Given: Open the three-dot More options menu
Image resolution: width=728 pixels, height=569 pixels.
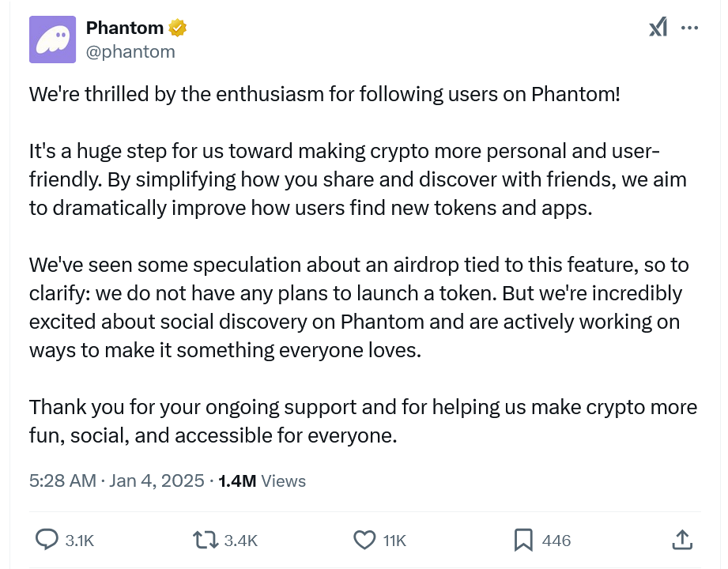Looking at the screenshot, I should [x=689, y=28].
